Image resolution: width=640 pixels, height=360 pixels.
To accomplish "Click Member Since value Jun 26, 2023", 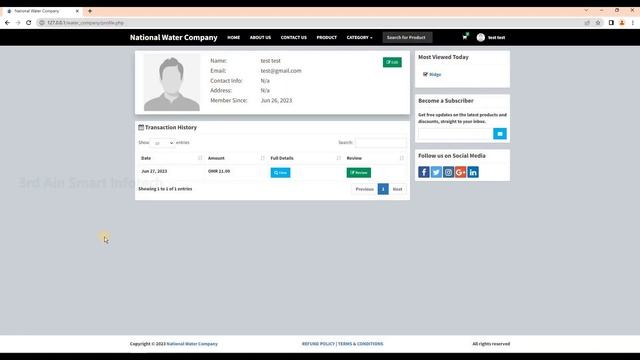I will [x=276, y=100].
